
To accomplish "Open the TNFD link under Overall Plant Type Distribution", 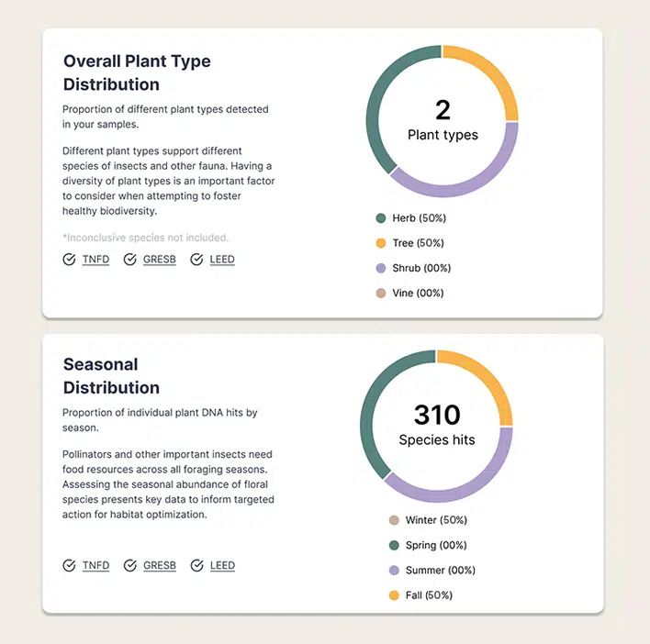I will (95, 260).
